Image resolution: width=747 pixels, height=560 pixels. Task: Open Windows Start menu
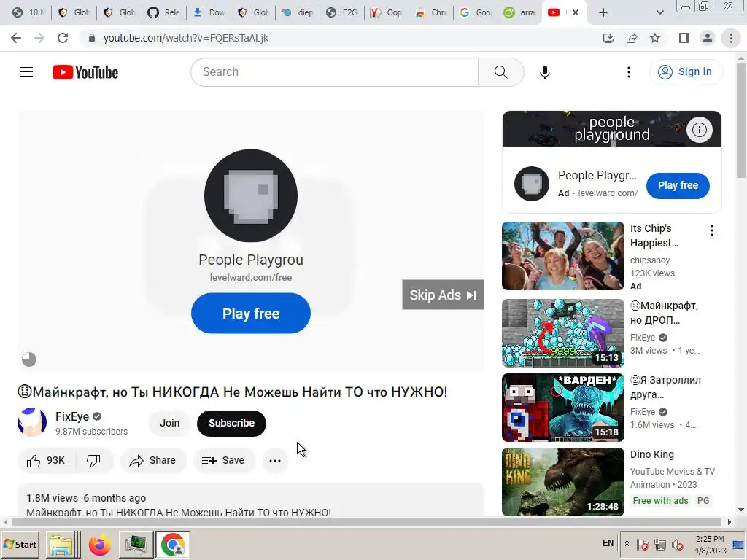point(20,545)
